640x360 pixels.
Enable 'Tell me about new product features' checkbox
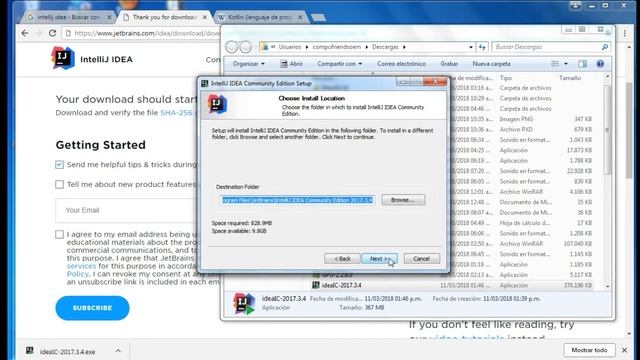tap(59, 184)
